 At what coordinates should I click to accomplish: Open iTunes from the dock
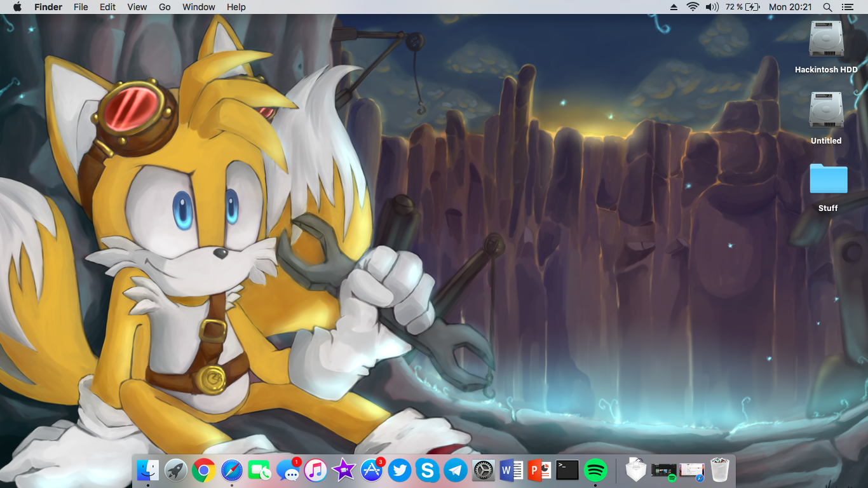[x=316, y=471]
